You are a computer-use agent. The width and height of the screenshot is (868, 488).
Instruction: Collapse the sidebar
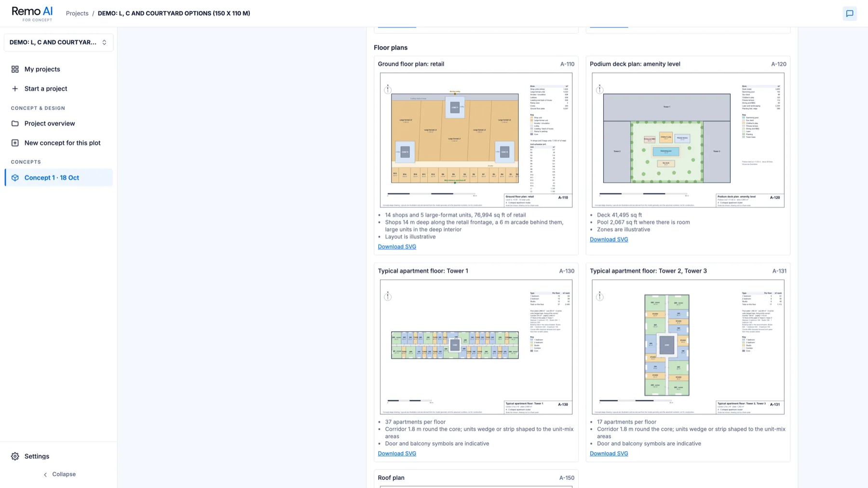(x=59, y=474)
